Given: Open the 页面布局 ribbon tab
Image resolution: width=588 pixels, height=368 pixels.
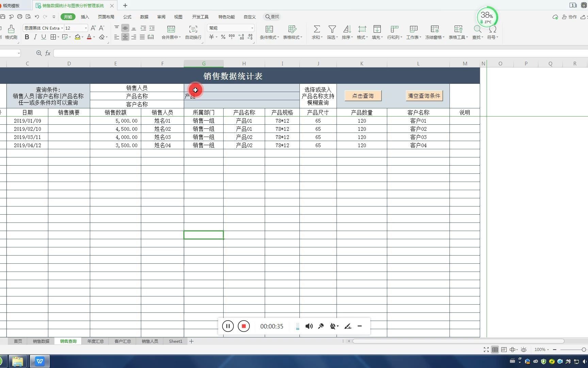Looking at the screenshot, I should point(106,17).
